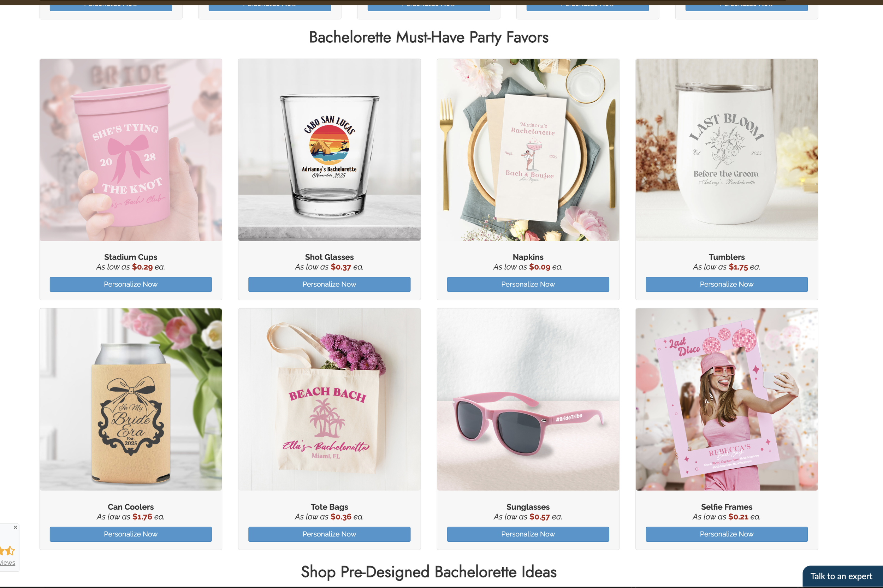The image size is (883, 588).
Task: Personalize Now for Shot Glasses
Action: tap(329, 284)
